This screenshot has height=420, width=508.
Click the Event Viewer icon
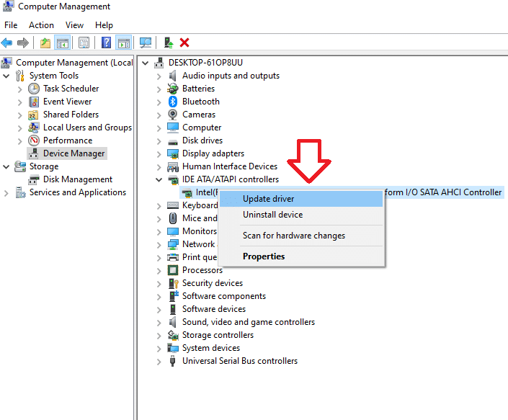click(x=34, y=102)
